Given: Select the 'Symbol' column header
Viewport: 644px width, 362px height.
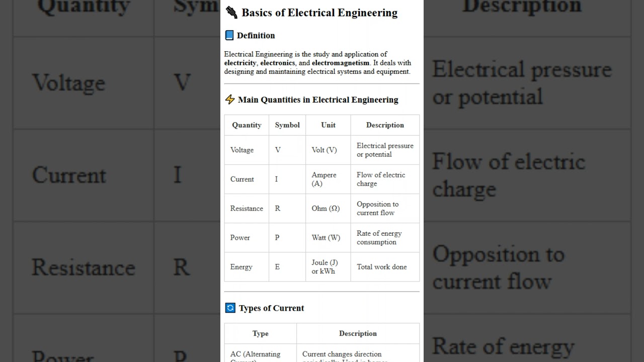Looking at the screenshot, I should (x=287, y=125).
